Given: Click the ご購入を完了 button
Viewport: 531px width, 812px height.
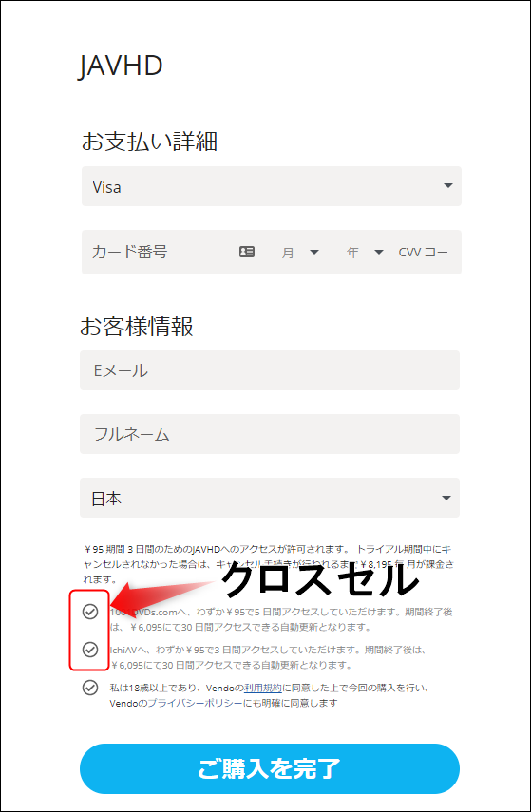Looking at the screenshot, I should coord(270,769).
